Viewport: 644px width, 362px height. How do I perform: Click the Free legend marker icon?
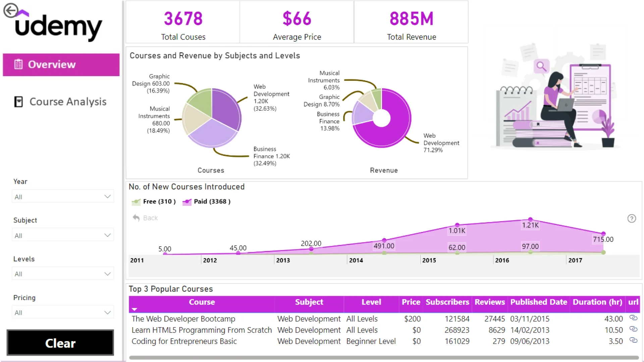[x=136, y=201]
